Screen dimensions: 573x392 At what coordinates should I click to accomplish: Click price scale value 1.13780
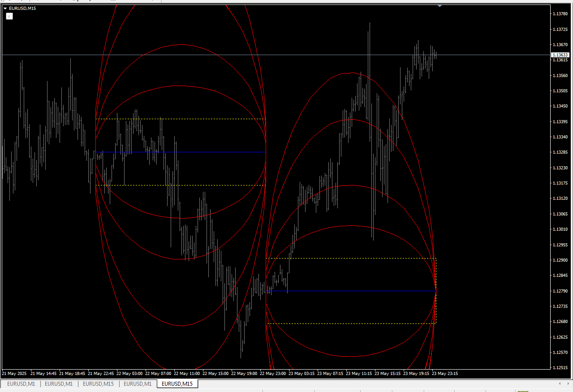560,14
